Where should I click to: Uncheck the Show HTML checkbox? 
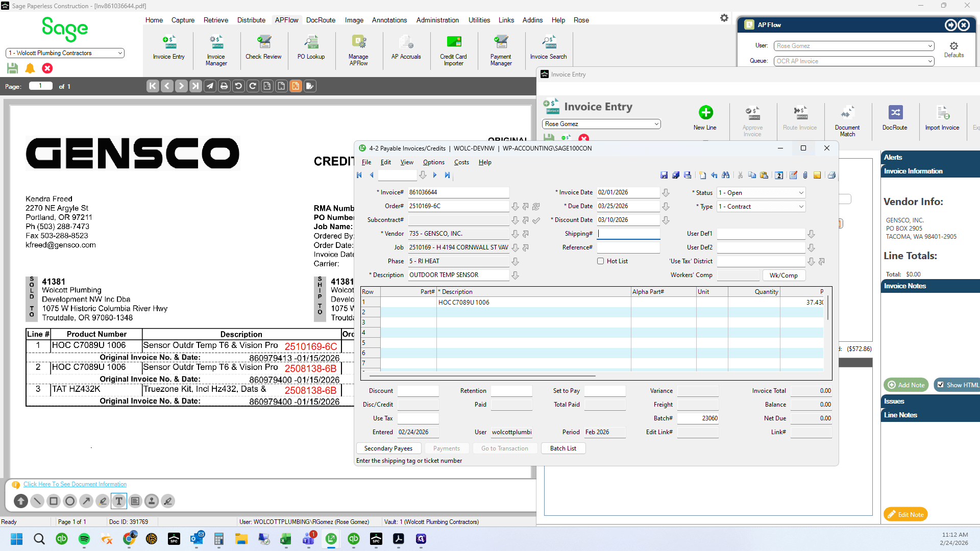941,385
